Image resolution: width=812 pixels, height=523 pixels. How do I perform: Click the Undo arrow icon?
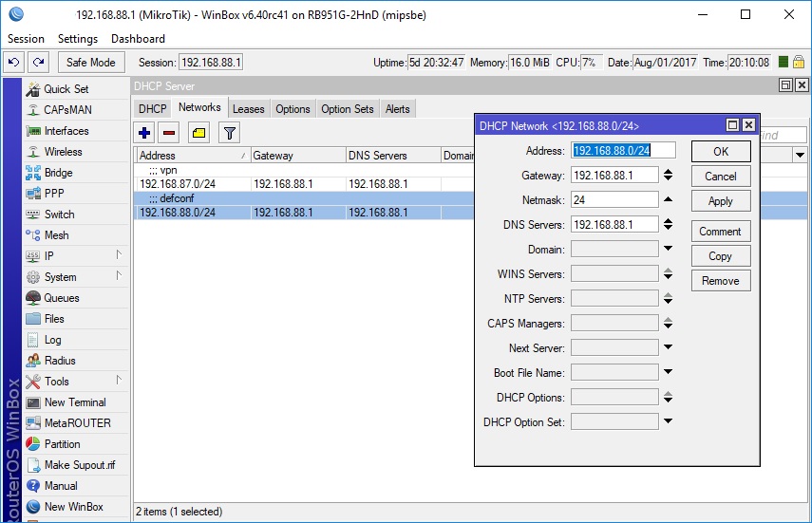14,62
